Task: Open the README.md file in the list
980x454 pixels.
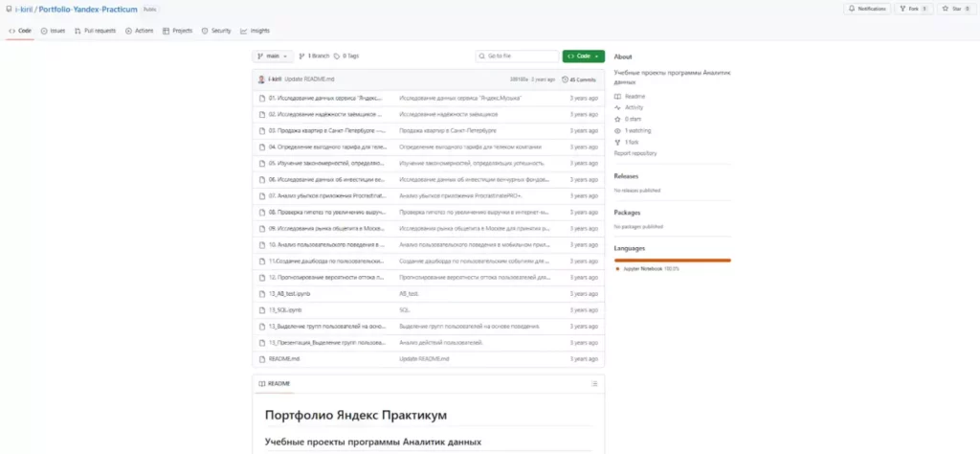Action: click(x=284, y=358)
